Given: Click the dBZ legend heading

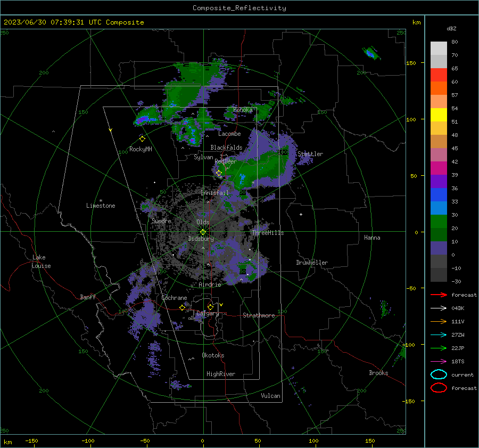Looking at the screenshot, I should (451, 29).
